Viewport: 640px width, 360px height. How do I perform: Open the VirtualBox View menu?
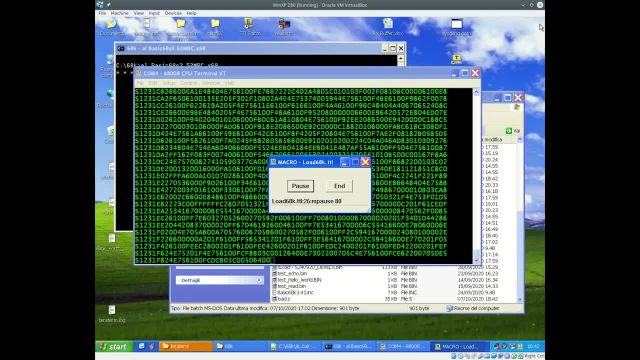138,13
